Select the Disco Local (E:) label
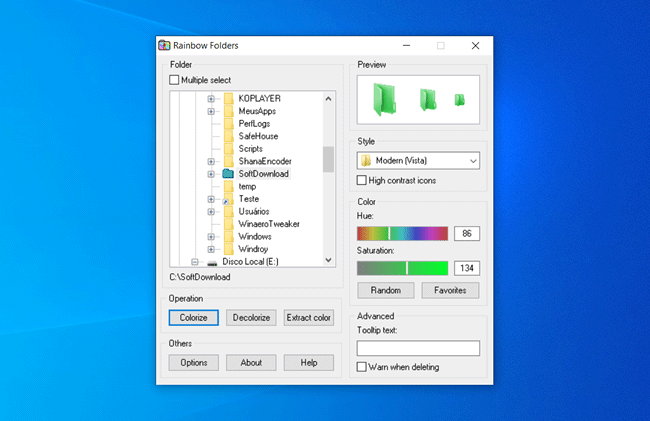Viewport: 650px width, 421px height. (x=250, y=261)
